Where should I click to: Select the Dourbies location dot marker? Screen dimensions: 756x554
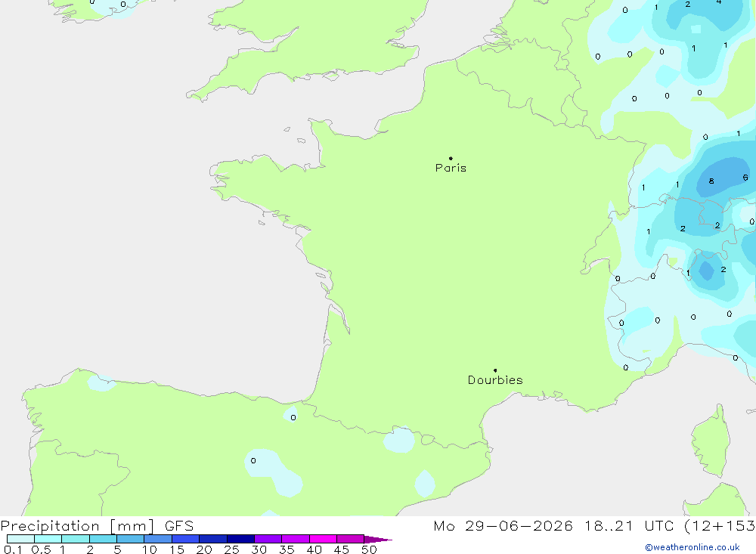pos(495,370)
